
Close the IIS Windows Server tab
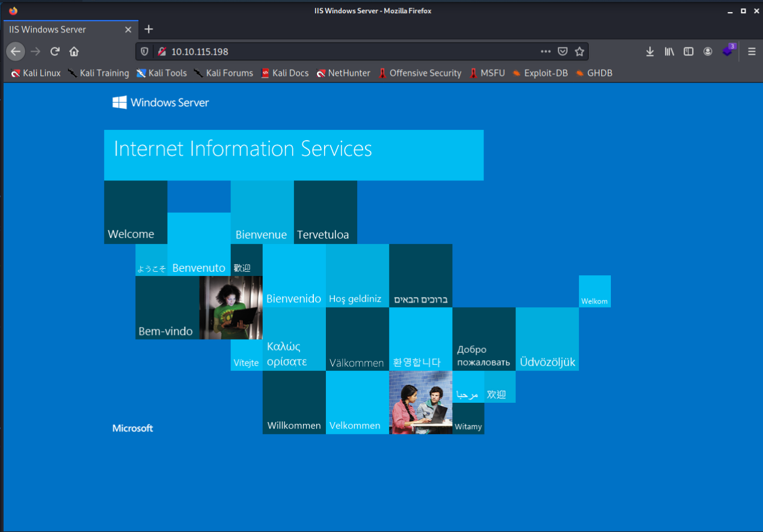pos(128,29)
